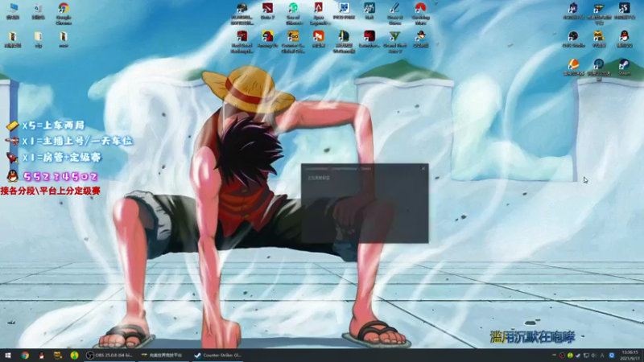The width and height of the screenshot is (644, 362).
Task: Switch to OBS 25.0.8 taskbar window
Action: tap(109, 356)
